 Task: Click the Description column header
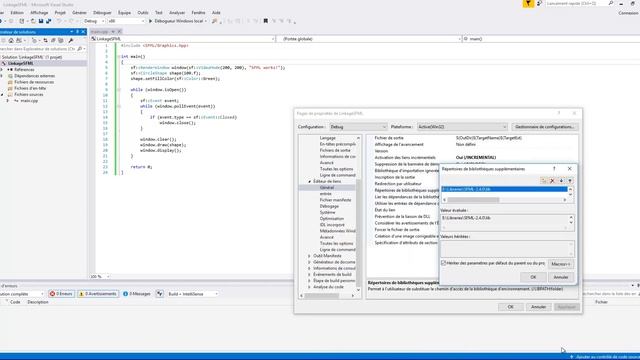click(38, 302)
